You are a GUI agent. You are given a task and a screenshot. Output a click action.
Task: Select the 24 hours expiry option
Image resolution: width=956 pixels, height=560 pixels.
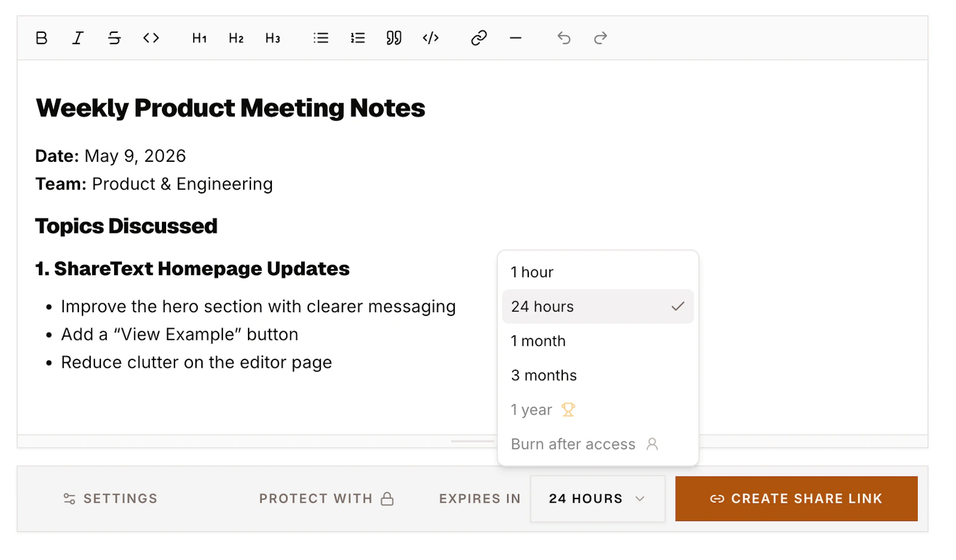pos(597,306)
